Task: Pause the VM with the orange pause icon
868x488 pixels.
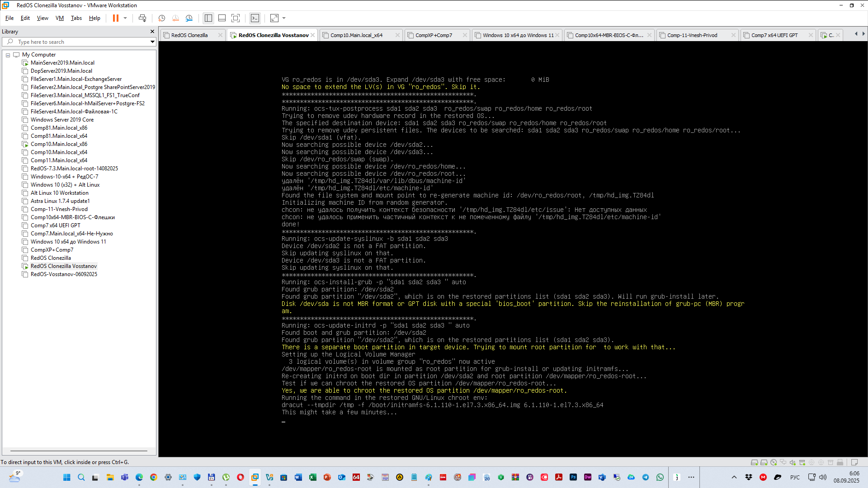Action: (x=116, y=18)
